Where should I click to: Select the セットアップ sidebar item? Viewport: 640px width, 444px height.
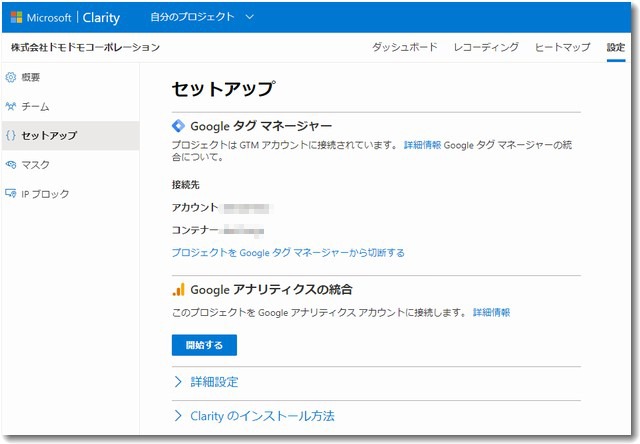point(70,135)
